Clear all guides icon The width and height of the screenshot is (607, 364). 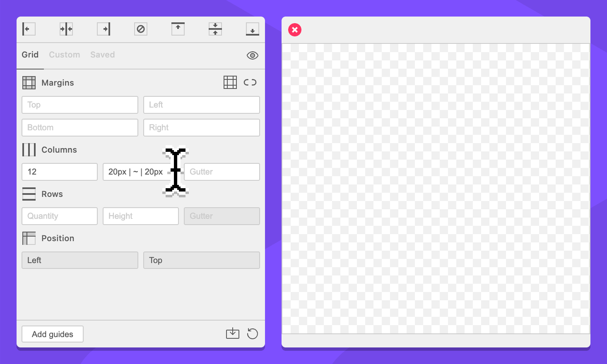(141, 29)
